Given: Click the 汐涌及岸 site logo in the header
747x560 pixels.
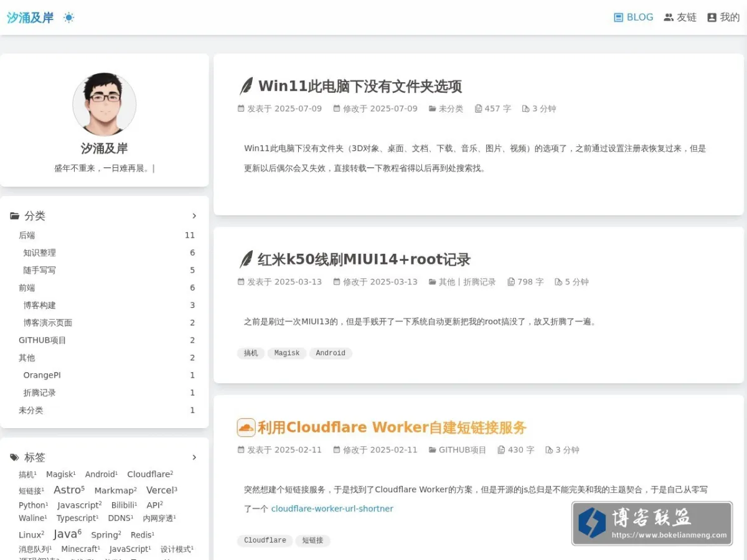Looking at the screenshot, I should click(x=31, y=17).
